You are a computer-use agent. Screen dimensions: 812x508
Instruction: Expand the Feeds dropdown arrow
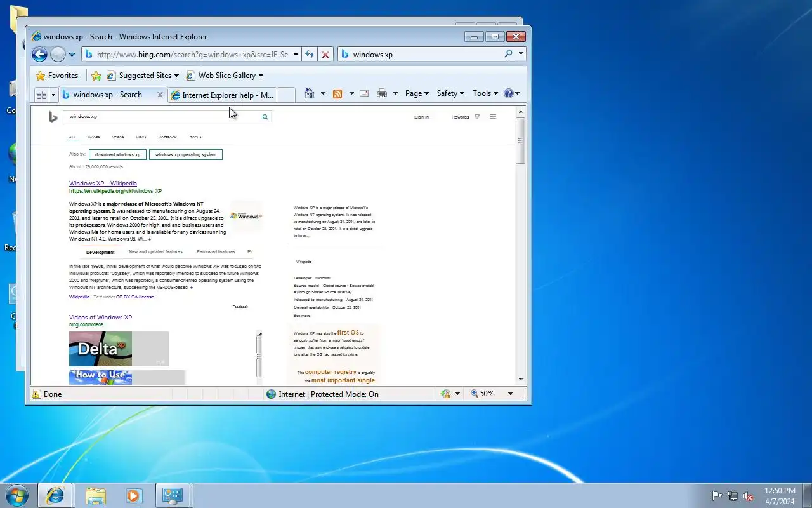click(x=351, y=93)
